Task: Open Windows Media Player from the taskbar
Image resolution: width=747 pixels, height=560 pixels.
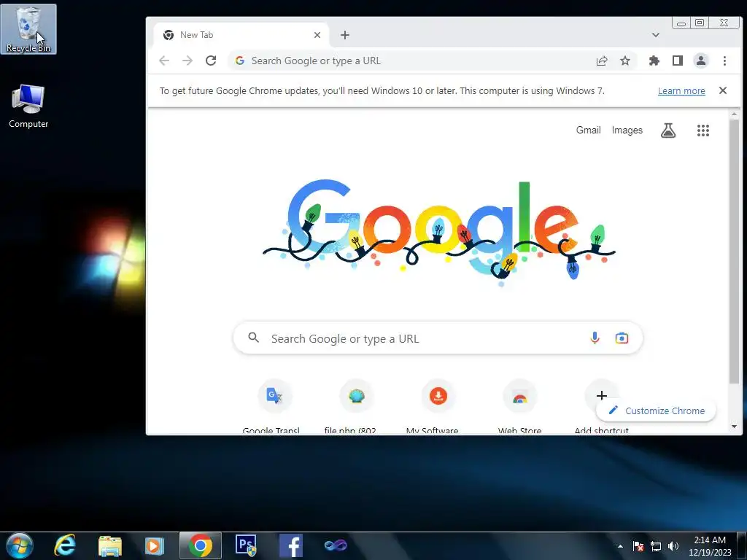Action: (x=155, y=545)
